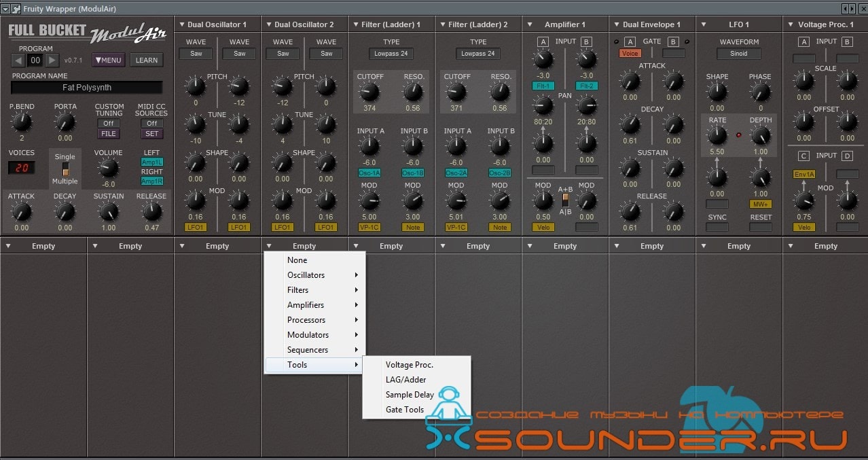Click the P.BEND knob

point(22,122)
